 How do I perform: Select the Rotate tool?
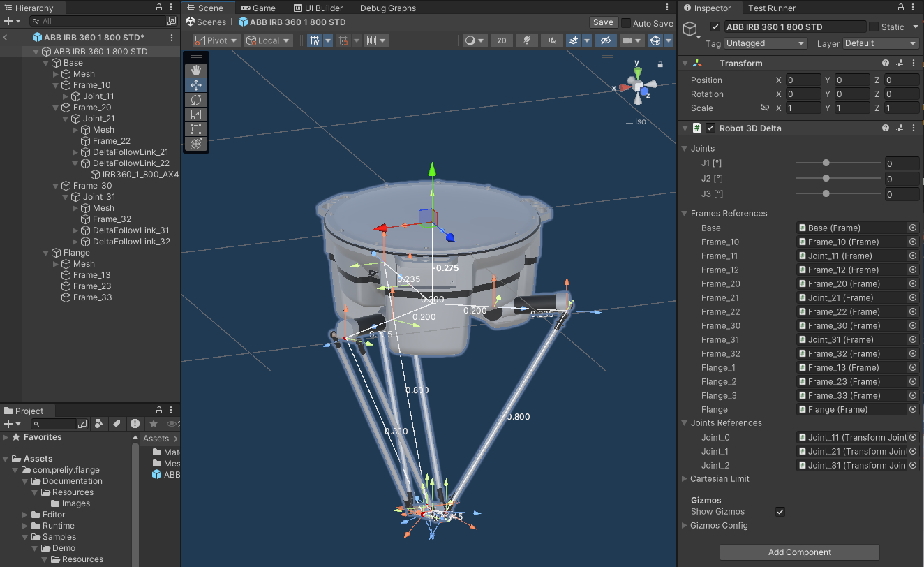(196, 100)
